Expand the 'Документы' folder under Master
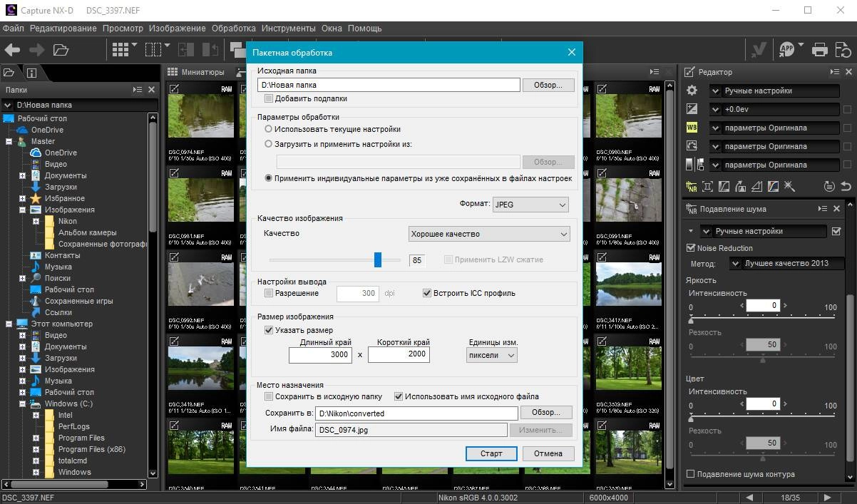Viewport: 857px width, 504px height. pyautogui.click(x=22, y=175)
